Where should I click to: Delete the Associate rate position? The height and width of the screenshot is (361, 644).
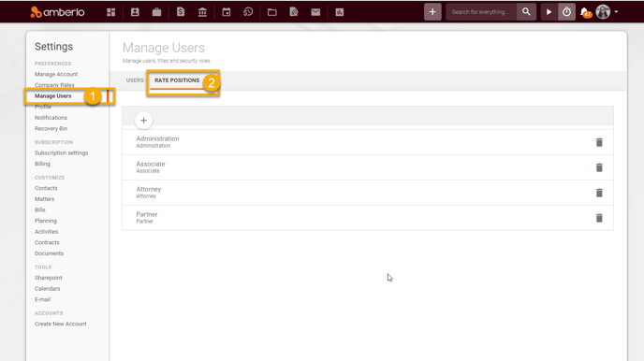click(599, 167)
